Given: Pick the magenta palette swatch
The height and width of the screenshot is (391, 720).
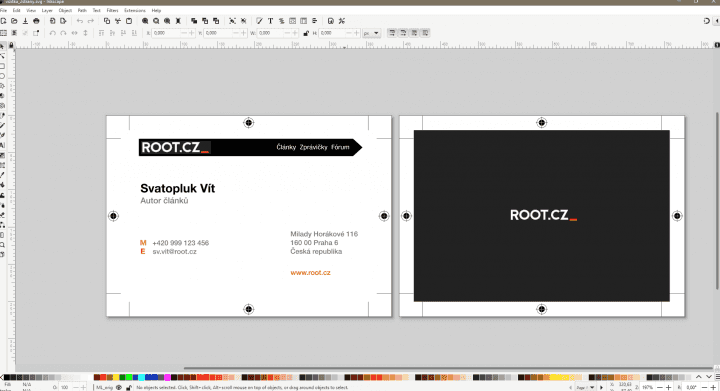Looking at the screenshot, I should tap(168, 377).
